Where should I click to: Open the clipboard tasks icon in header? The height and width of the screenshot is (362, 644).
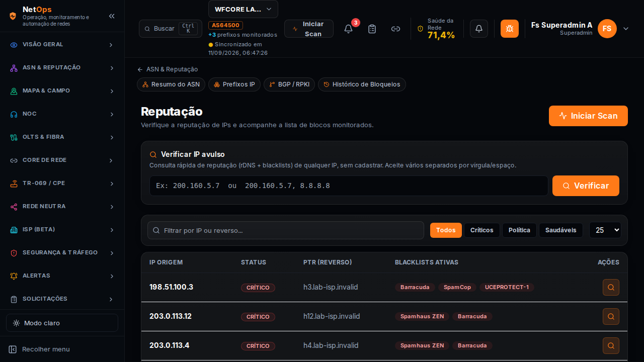(372, 29)
